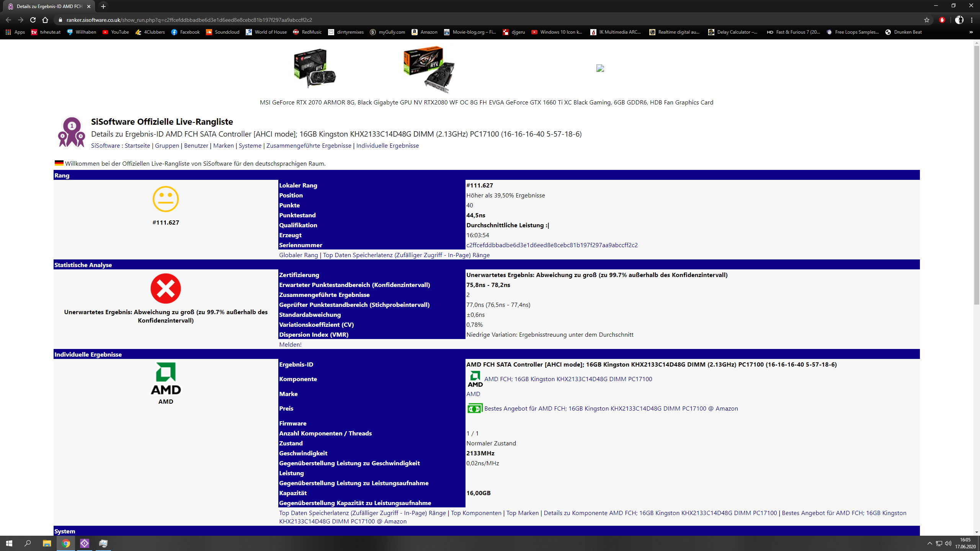Click the bookmark star in address bar
Image resolution: width=980 pixels, height=551 pixels.
coord(926,20)
